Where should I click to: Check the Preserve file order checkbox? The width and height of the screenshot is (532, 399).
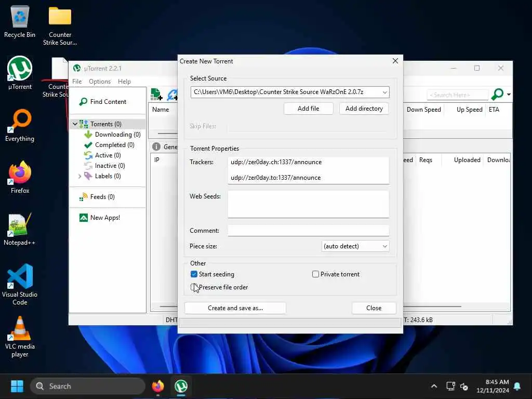(193, 287)
